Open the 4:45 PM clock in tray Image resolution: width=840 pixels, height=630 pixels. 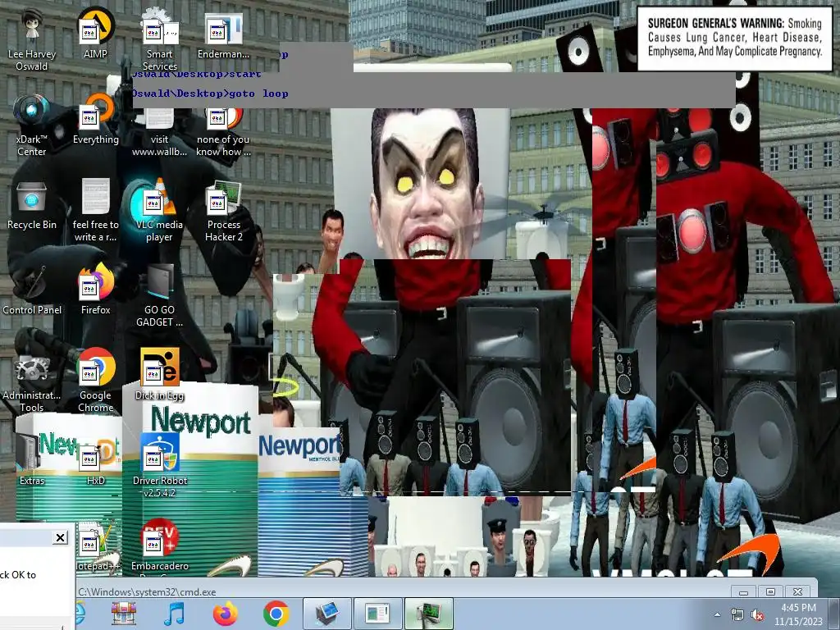pyautogui.click(x=798, y=614)
